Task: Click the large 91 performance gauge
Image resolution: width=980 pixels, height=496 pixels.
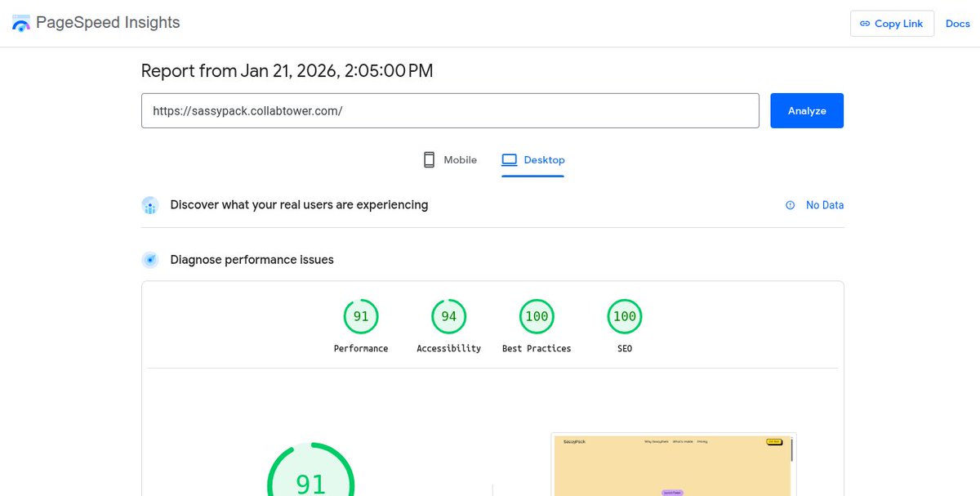Action: click(x=311, y=470)
